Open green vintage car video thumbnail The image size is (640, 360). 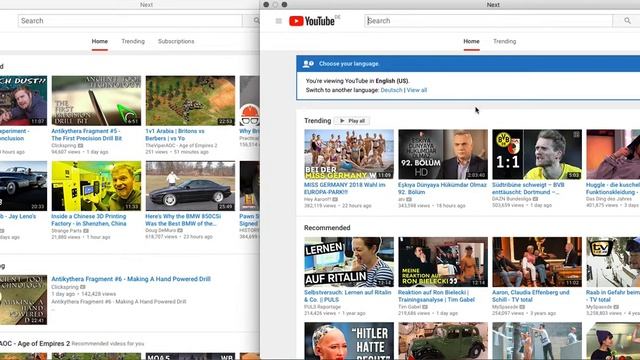pos(443,341)
